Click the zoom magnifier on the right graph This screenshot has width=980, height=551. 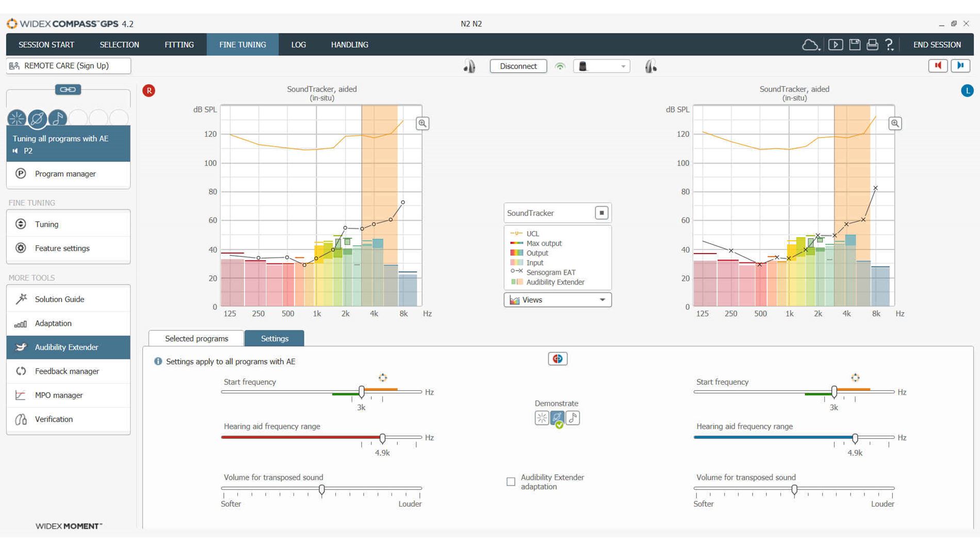[x=895, y=124]
